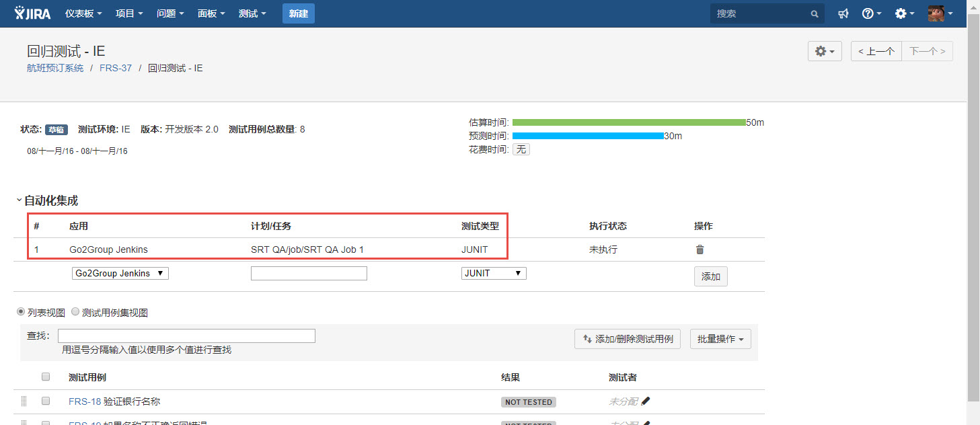Click the JUNIT cell in integration row

475,249
